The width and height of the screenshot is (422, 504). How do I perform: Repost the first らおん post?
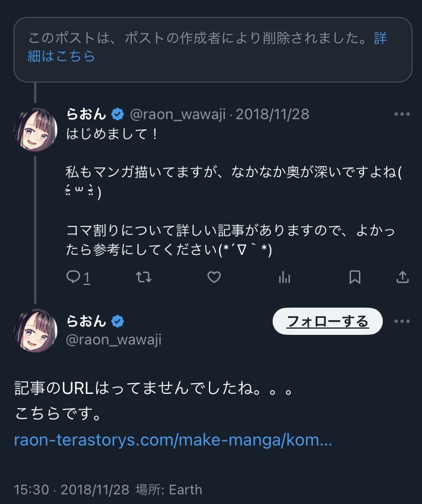(x=144, y=277)
